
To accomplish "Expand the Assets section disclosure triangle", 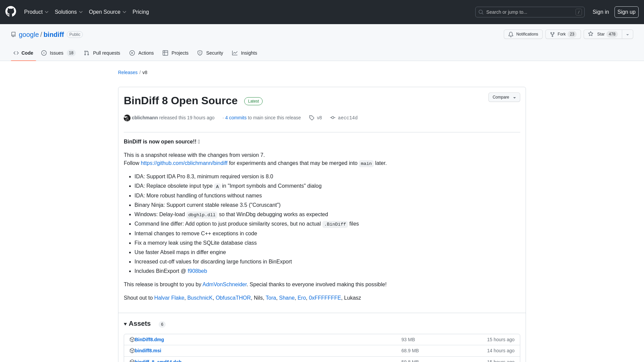I will click(x=126, y=324).
